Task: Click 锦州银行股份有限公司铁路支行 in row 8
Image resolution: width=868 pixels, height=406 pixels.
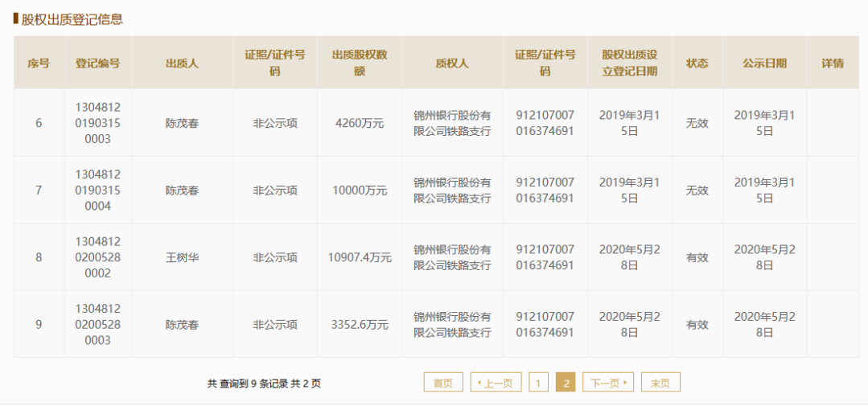Action: 452,257
